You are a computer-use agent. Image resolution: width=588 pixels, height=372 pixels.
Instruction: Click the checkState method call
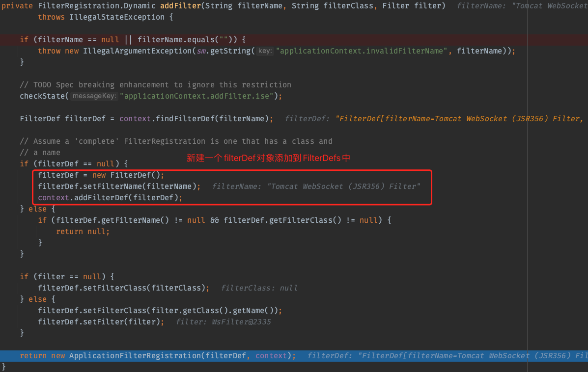tap(42, 96)
